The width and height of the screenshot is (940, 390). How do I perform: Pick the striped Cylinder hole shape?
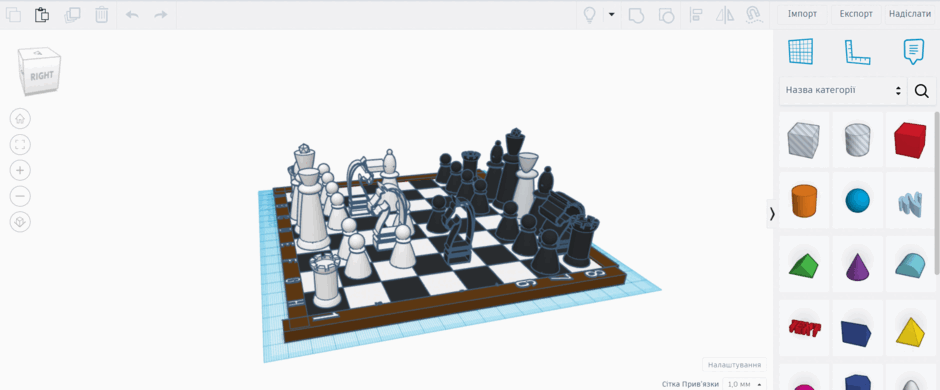(857, 139)
